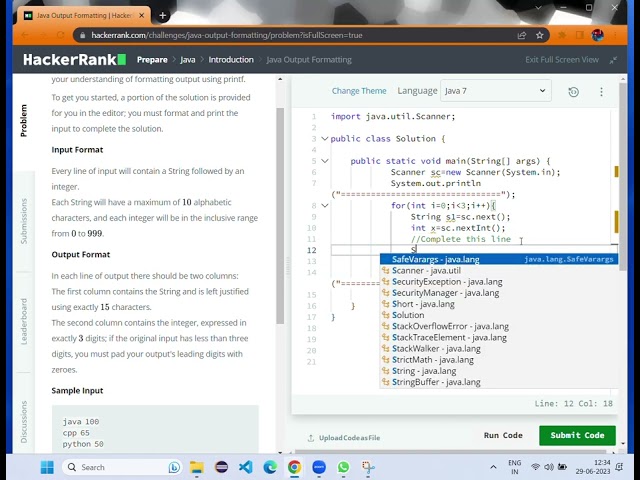This screenshot has height=480, width=640.
Task: Open the browser side panel icon
Action: 580,35
